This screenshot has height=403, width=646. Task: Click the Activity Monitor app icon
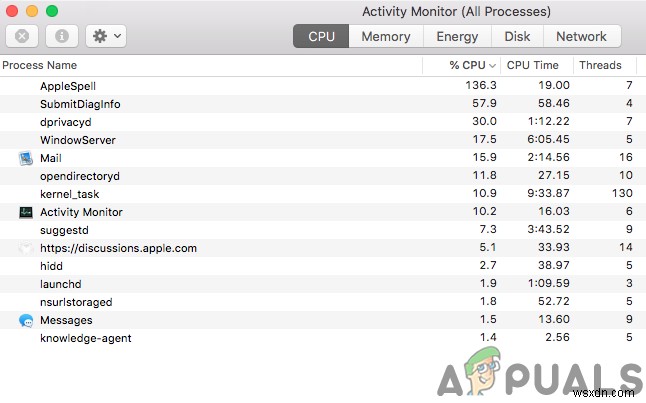(26, 212)
